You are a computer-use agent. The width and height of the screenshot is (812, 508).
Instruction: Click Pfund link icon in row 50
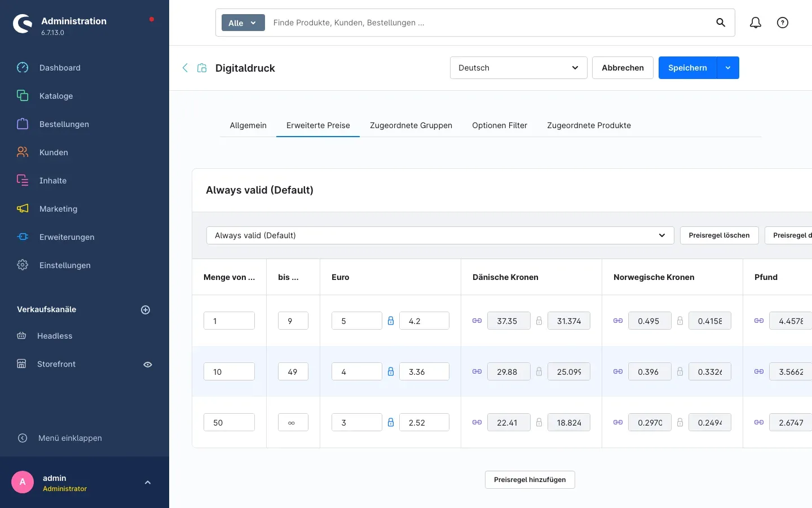tap(759, 422)
